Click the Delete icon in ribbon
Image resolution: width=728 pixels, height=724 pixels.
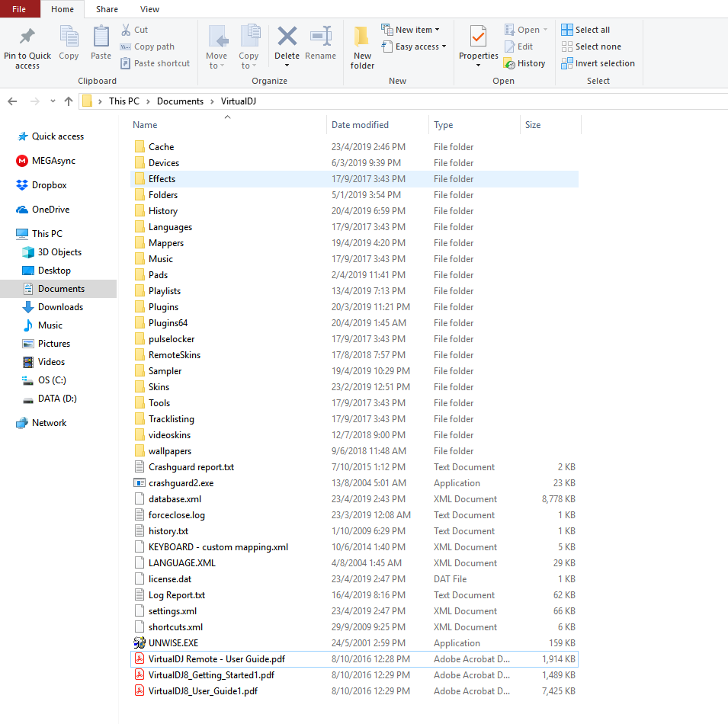[x=287, y=38]
